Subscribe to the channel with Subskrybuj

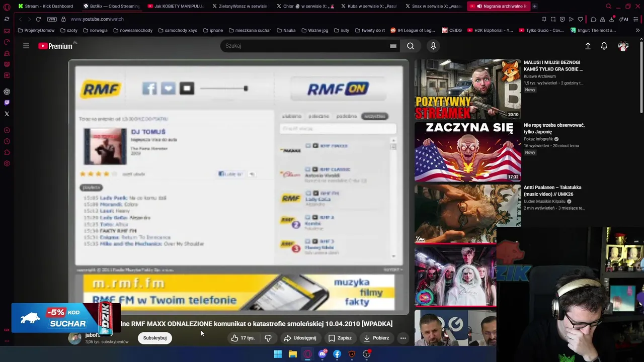point(155,338)
